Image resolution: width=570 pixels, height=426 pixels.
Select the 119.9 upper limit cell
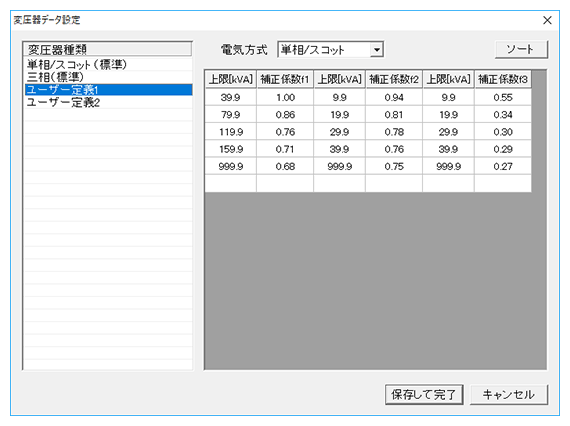click(231, 132)
